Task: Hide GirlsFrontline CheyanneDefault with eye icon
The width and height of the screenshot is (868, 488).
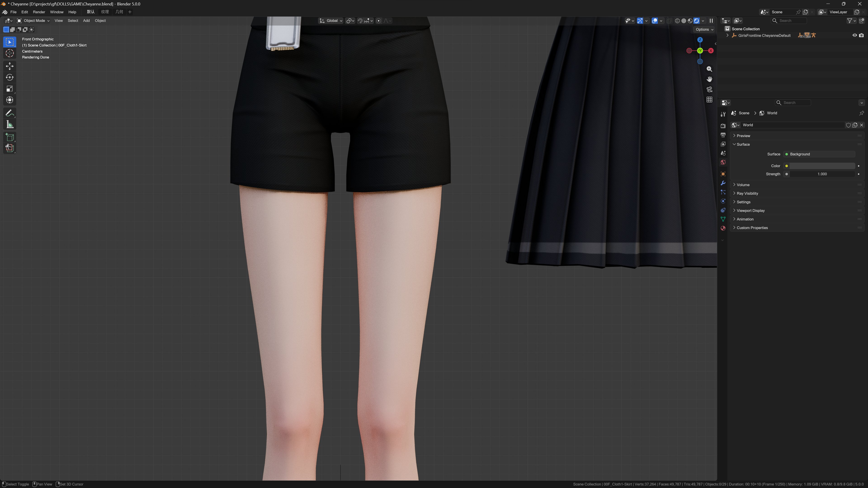Action: (854, 35)
